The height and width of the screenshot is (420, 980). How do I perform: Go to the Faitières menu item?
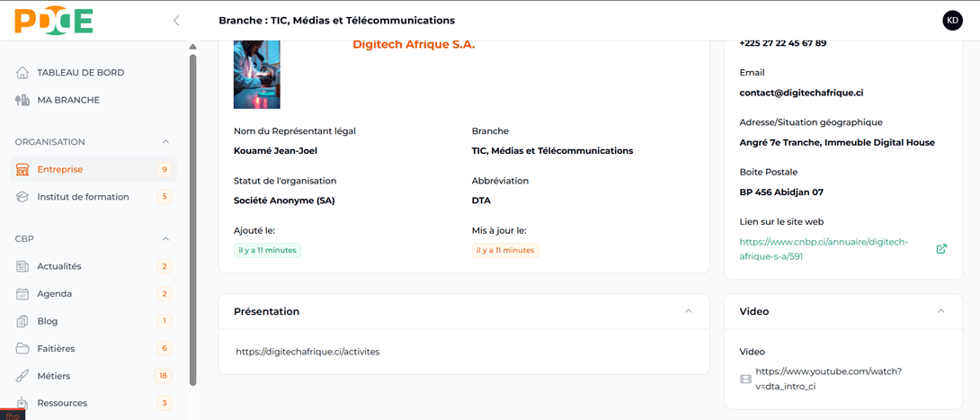56,348
